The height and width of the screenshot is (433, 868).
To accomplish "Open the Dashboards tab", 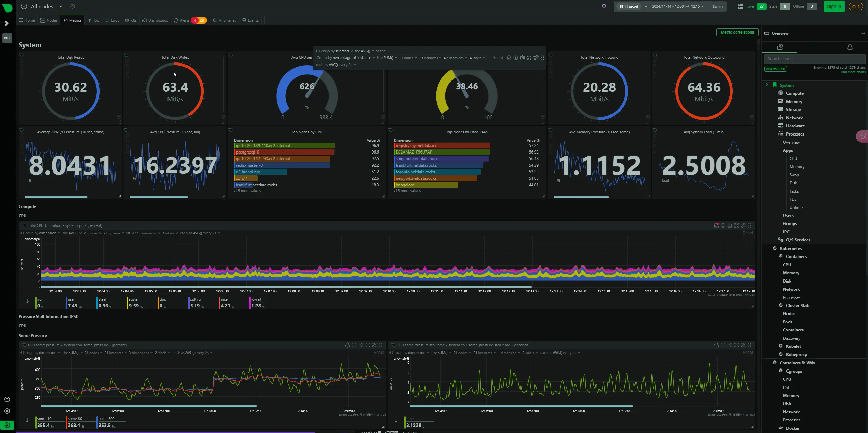I will coord(155,20).
